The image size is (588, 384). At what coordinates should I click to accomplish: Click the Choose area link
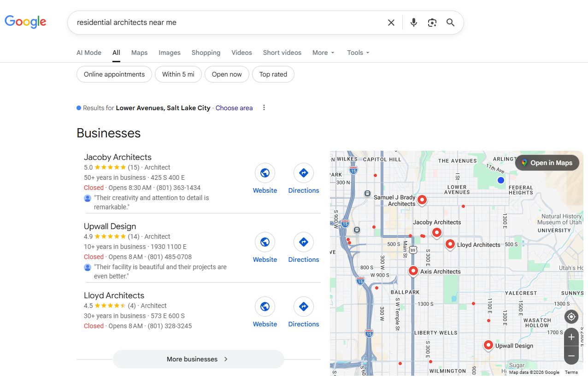coord(234,108)
